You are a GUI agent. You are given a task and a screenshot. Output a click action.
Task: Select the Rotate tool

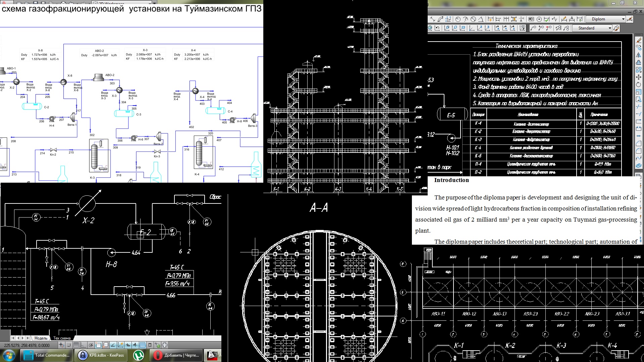[639, 84]
